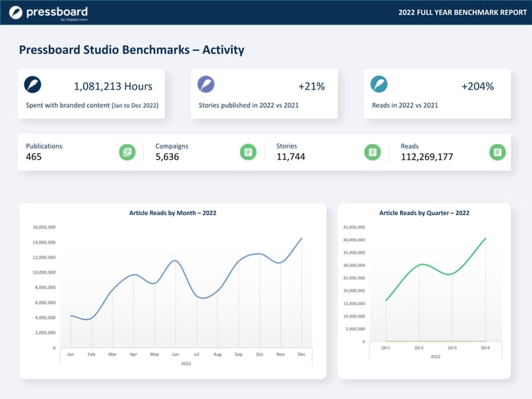The width and height of the screenshot is (532, 399).
Task: Click the 'Qtr1' label on quarterly chart
Action: (x=386, y=348)
